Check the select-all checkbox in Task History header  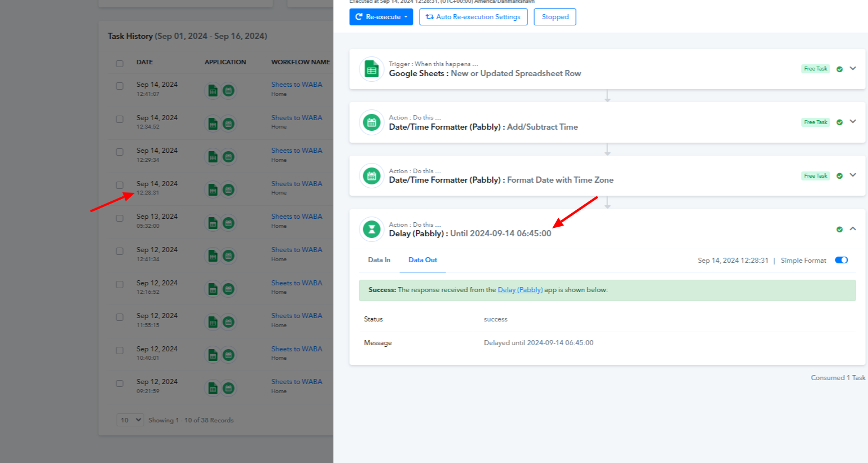(x=120, y=63)
